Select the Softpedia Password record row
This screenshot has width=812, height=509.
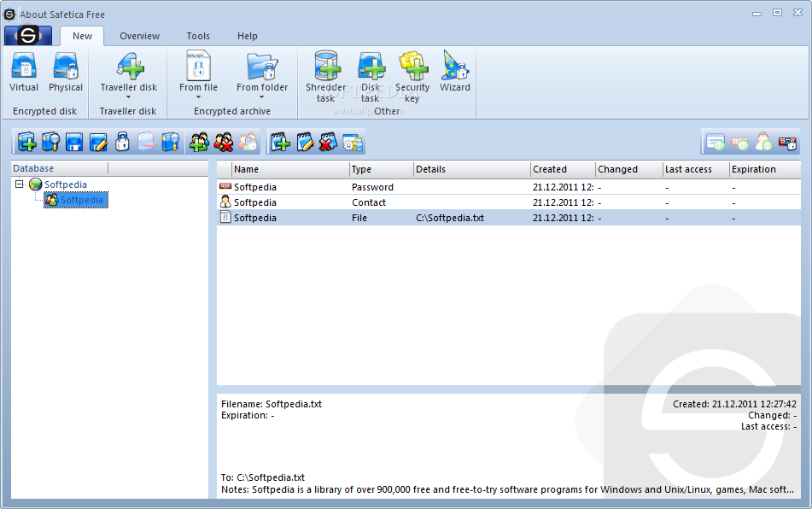[x=509, y=187]
